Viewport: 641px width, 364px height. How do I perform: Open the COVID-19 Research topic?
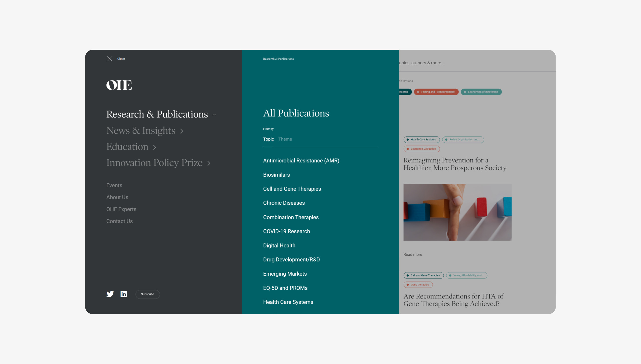click(x=286, y=231)
